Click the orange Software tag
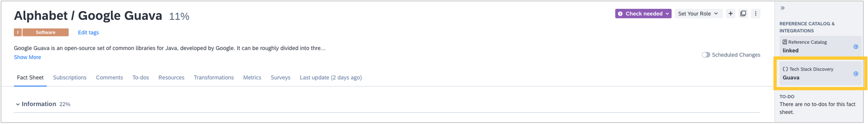This screenshot has height=124, width=868. pos(45,32)
